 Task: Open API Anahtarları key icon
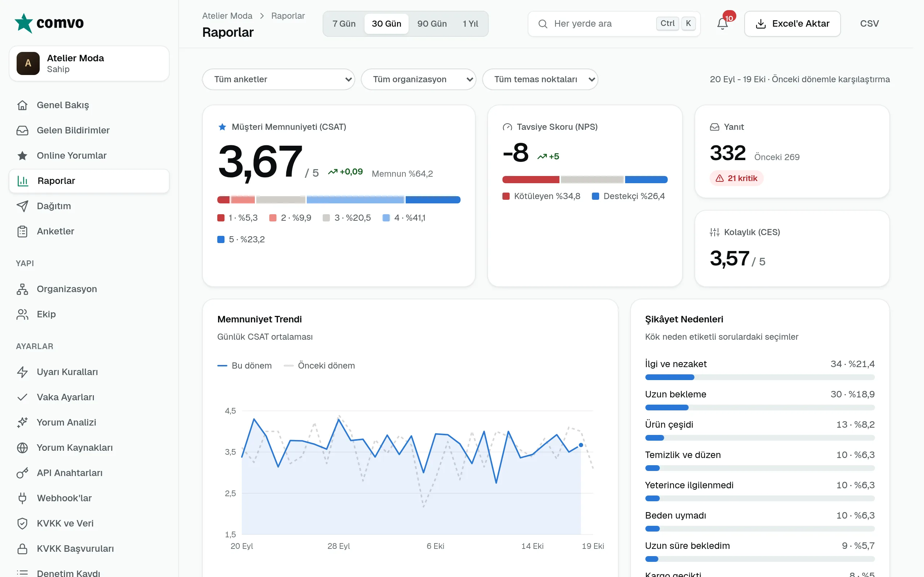tap(22, 473)
